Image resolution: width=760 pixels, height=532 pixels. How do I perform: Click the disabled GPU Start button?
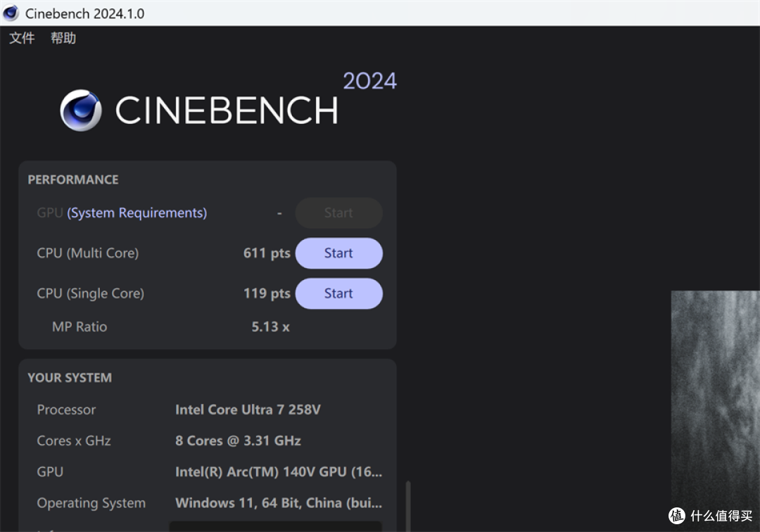pyautogui.click(x=338, y=213)
